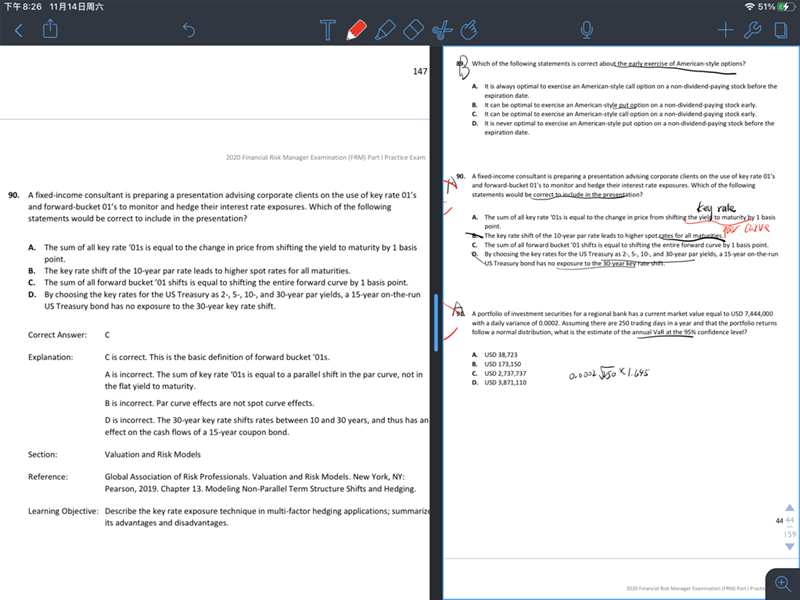This screenshot has width=800, height=600.
Task: Tap the Wi-Fi icon in status bar
Action: pyautogui.click(x=749, y=7)
